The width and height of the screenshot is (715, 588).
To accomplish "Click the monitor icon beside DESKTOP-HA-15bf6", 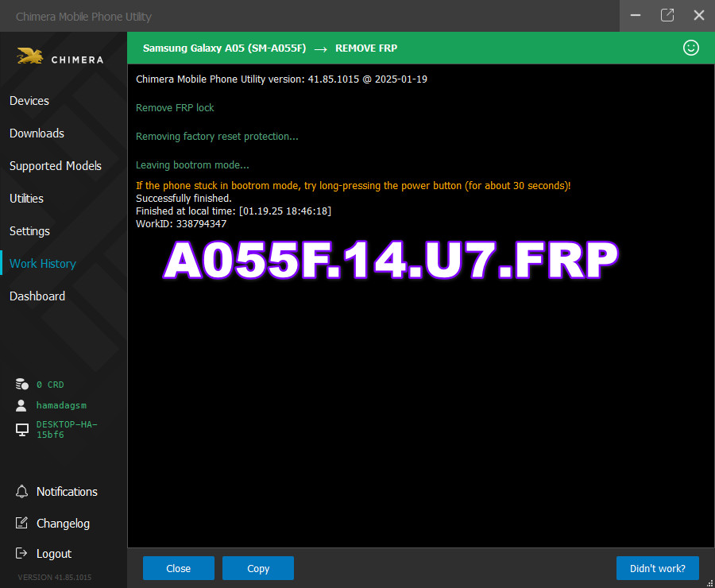I will [21, 429].
